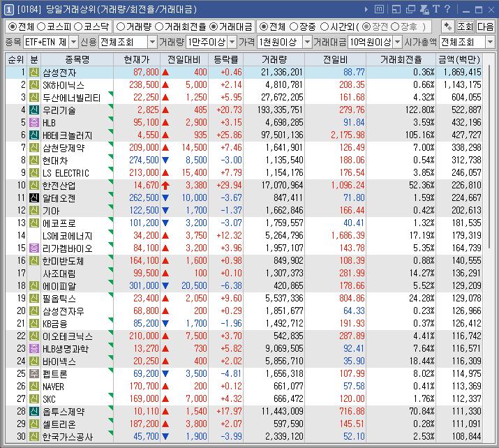
Task: Click the 신 badge in the 셀트리온 row
Action: click(34, 424)
